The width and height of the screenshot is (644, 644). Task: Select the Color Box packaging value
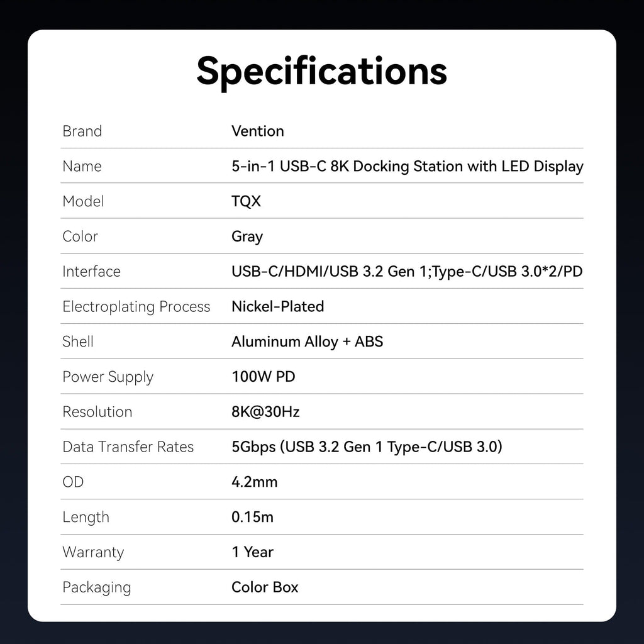265,587
